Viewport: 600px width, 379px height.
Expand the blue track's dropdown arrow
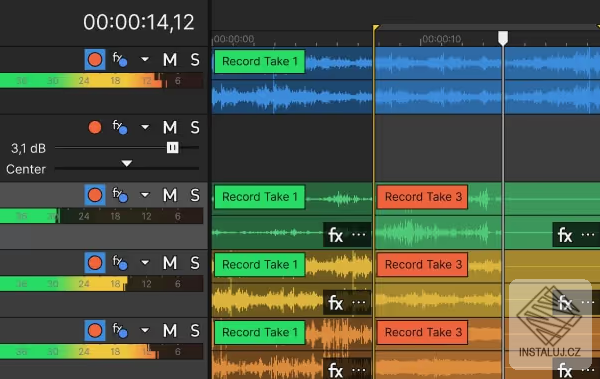[x=145, y=59]
